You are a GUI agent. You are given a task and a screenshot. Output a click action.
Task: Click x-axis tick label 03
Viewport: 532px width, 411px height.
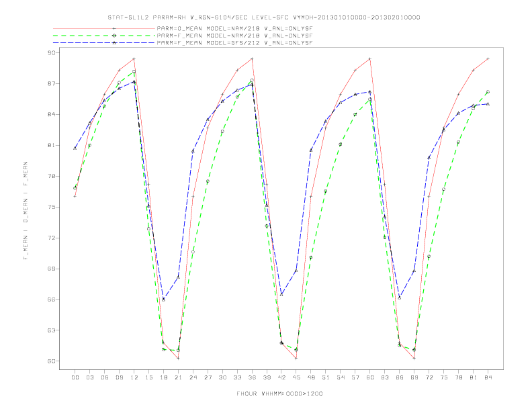click(89, 377)
